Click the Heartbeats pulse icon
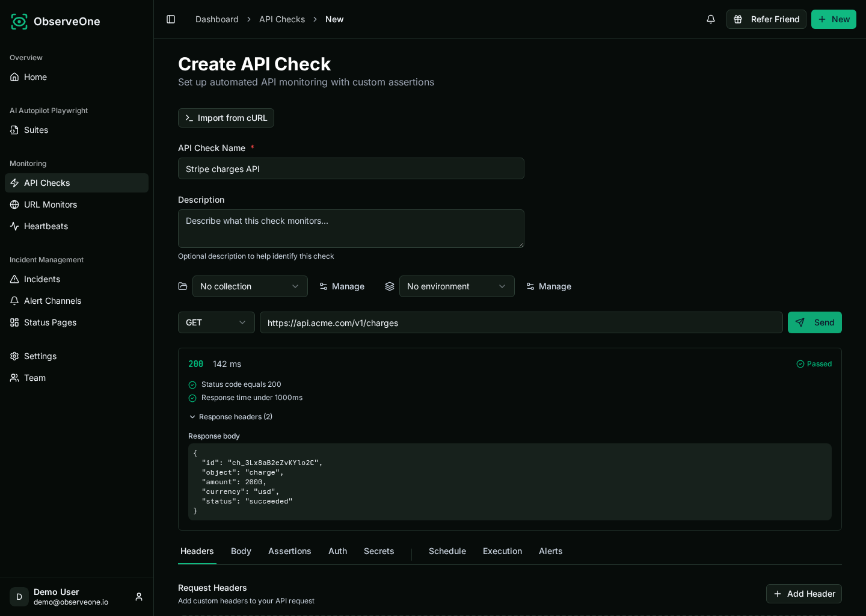The image size is (866, 616). point(14,226)
